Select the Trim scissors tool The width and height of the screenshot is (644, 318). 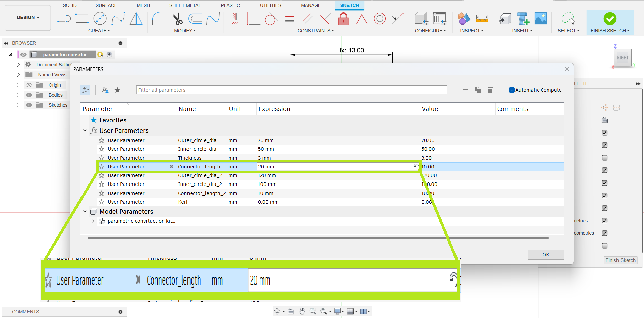pos(177,19)
